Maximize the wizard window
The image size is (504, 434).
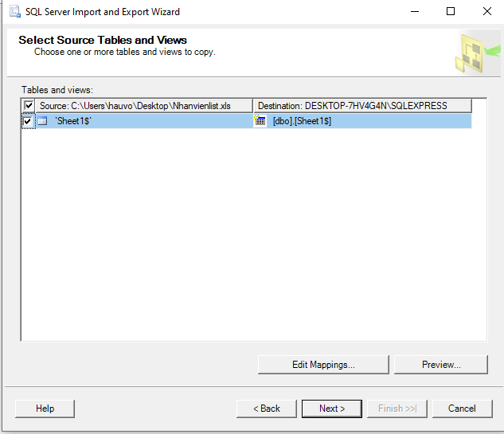tap(451, 12)
